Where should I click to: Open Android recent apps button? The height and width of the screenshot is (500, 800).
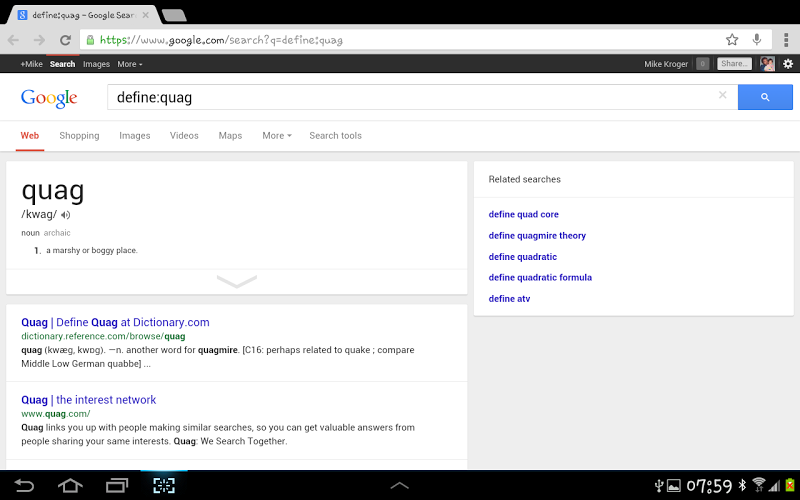[117, 485]
